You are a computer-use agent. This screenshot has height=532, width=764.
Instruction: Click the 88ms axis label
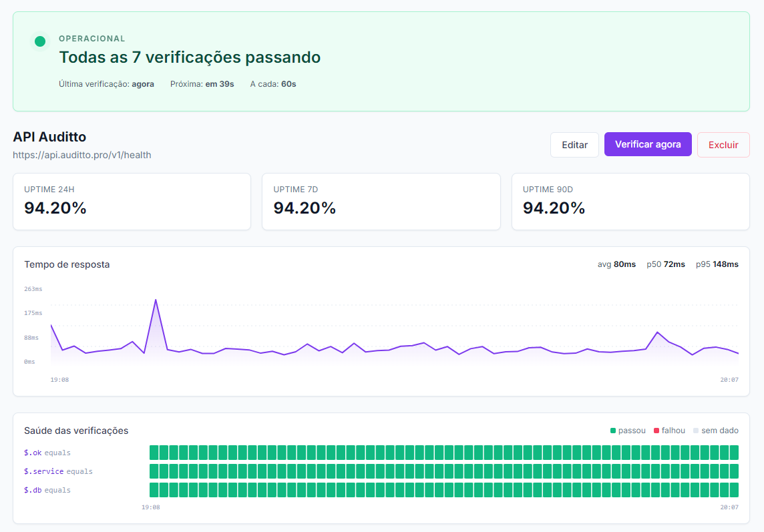(31, 338)
